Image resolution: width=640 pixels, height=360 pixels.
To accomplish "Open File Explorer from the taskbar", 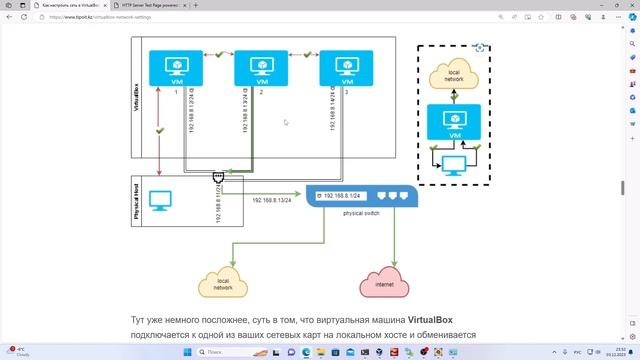I will (x=321, y=352).
